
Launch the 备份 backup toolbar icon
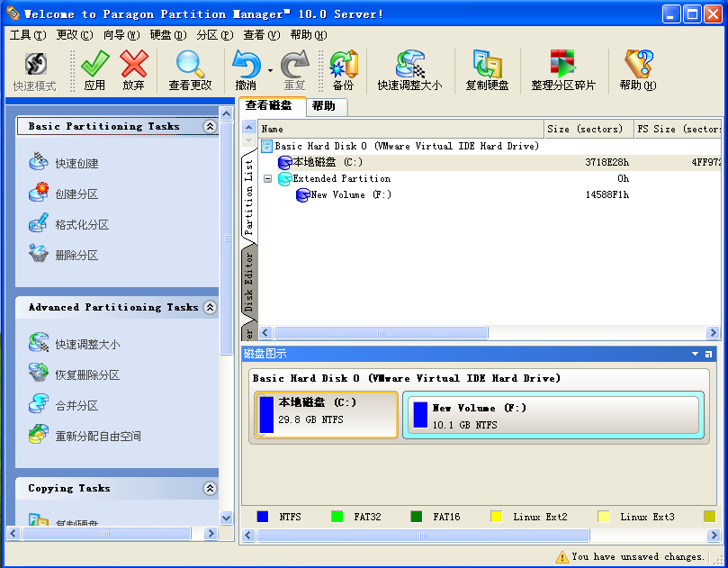[x=344, y=64]
